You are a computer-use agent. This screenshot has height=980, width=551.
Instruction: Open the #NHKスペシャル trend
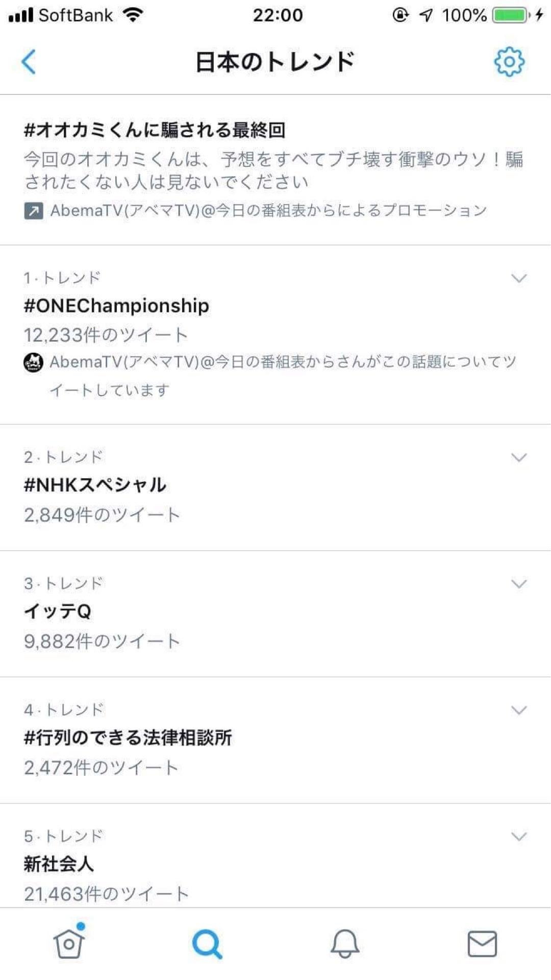(95, 485)
